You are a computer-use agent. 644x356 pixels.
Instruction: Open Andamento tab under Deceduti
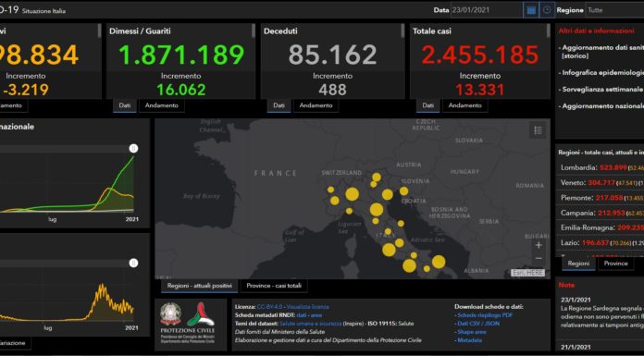click(x=316, y=105)
